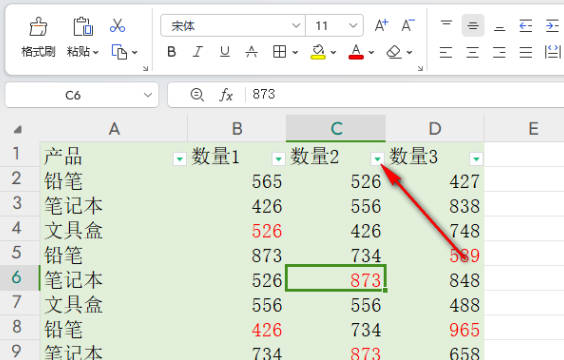Open clipboard group dialog launcher

click(145, 68)
